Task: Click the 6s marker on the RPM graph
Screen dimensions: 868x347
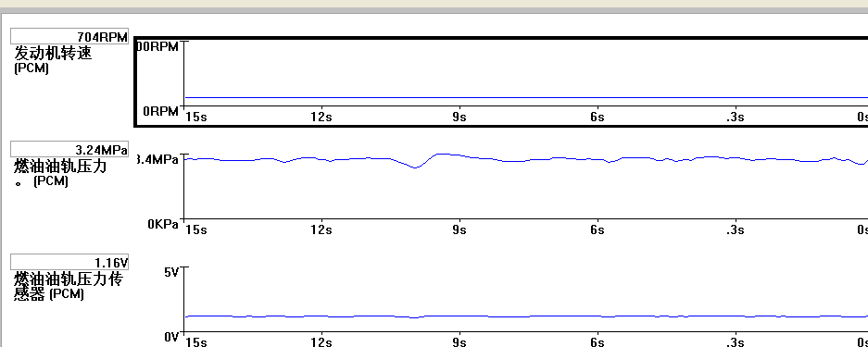Action: coord(597,118)
